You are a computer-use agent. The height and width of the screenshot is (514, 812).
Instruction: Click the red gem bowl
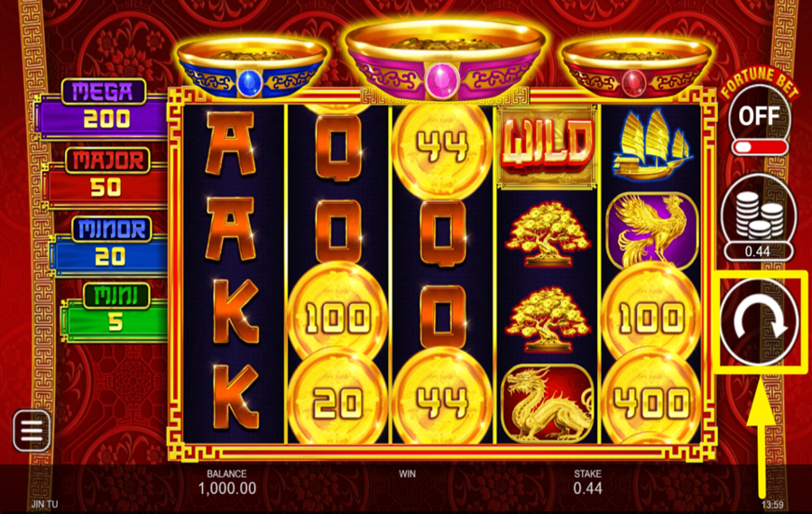click(x=635, y=68)
